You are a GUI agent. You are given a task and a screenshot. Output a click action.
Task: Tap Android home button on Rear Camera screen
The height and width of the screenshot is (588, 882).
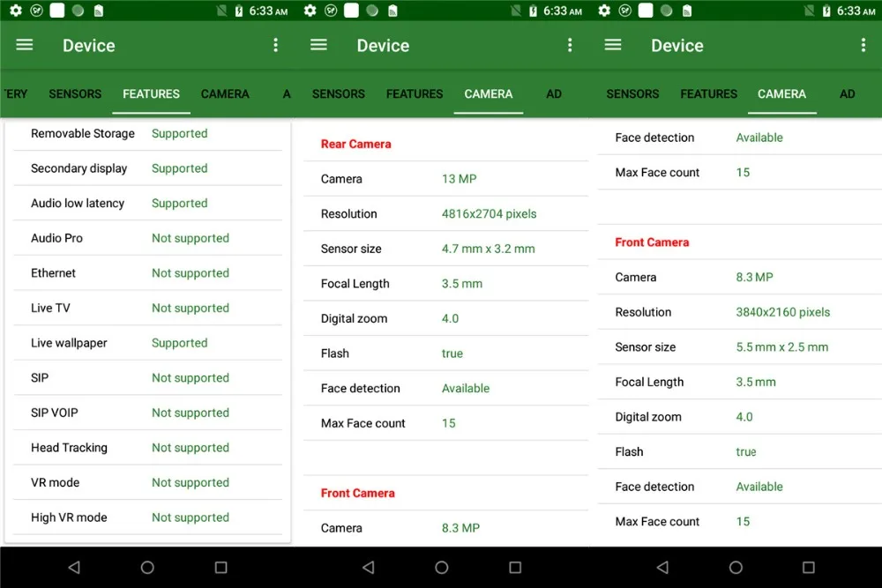[442, 567]
